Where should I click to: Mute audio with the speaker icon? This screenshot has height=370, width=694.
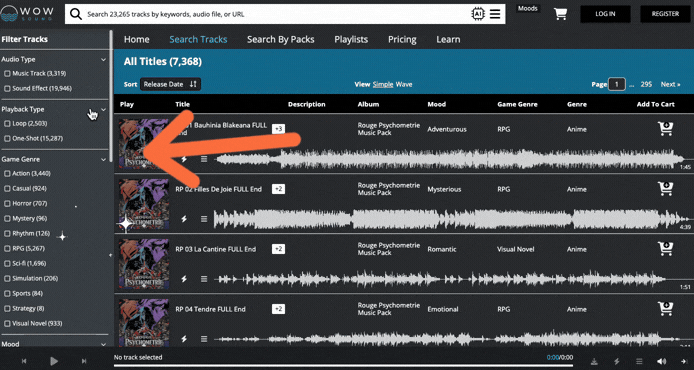[x=661, y=362]
